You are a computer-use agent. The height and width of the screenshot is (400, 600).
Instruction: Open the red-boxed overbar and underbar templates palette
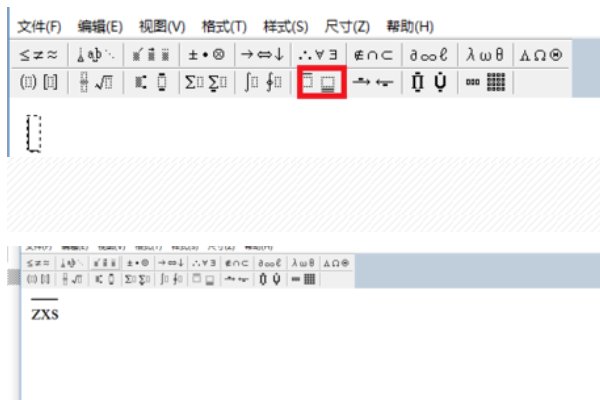322,82
